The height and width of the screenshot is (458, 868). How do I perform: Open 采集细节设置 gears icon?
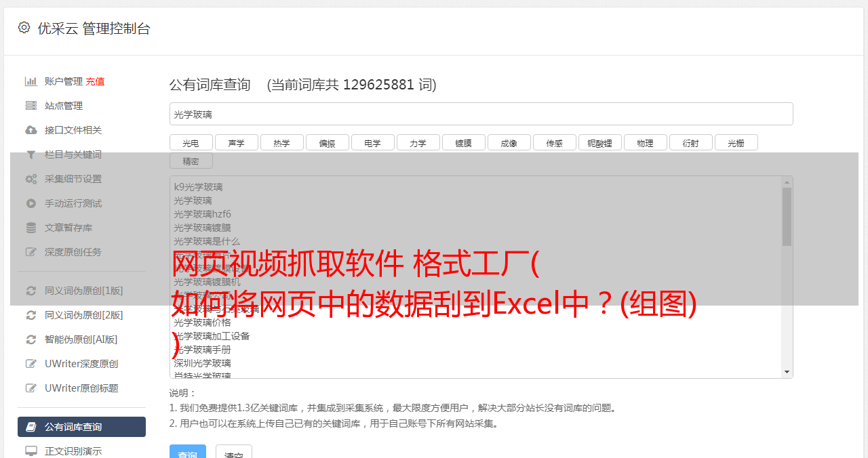point(31,179)
